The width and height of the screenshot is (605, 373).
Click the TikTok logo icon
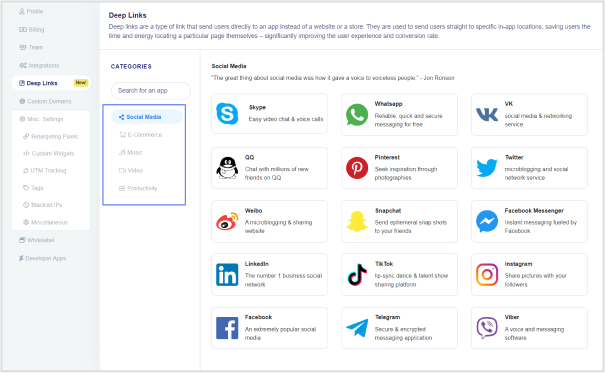(357, 275)
